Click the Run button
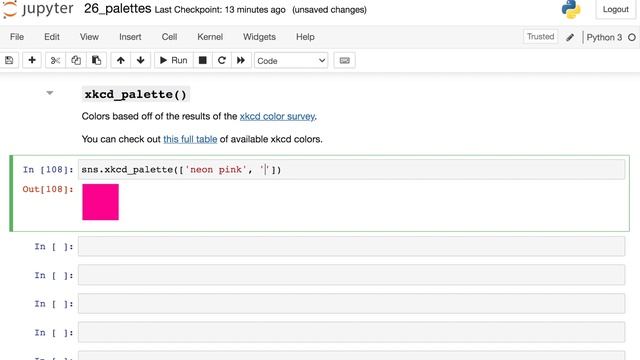640x360 pixels. [173, 60]
